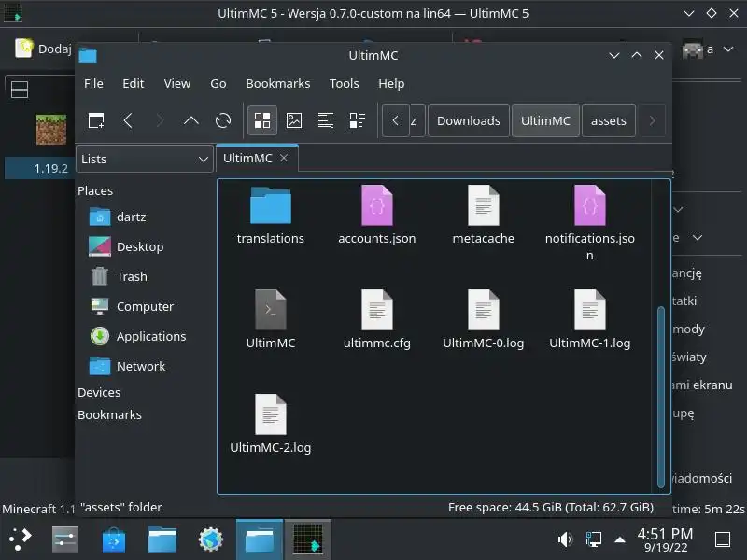The height and width of the screenshot is (560, 747).
Task: Switch to detailed list view mode
Action: click(x=358, y=120)
